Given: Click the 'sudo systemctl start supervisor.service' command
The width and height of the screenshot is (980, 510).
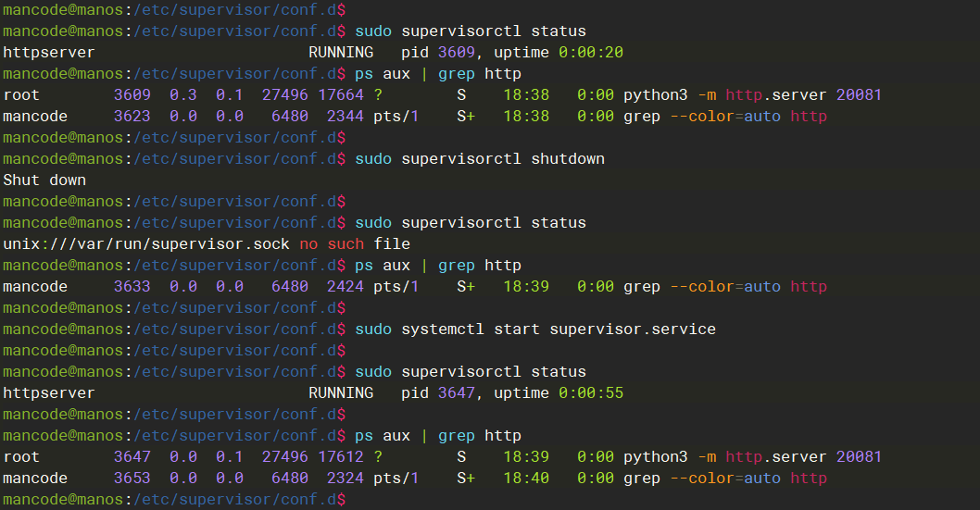Looking at the screenshot, I should coord(535,330).
